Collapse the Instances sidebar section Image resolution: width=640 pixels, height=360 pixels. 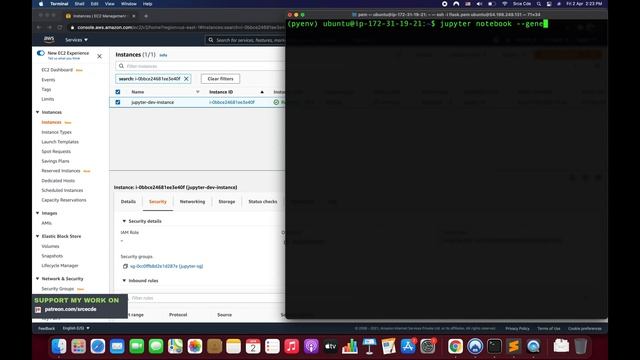tap(38, 112)
